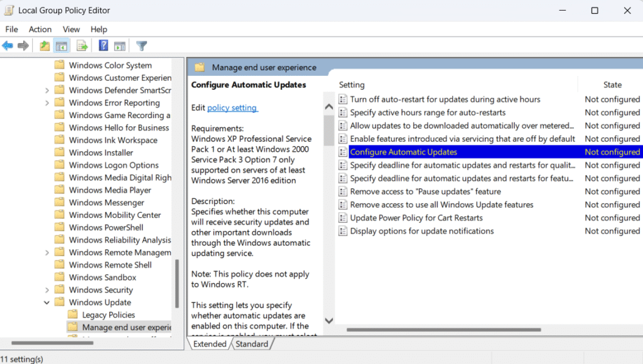Open the View menu
643x364 pixels.
pyautogui.click(x=71, y=29)
